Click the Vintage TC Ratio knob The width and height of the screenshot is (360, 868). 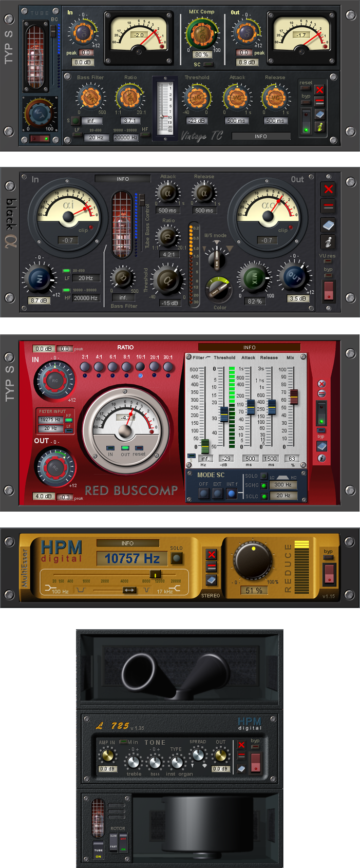click(129, 98)
